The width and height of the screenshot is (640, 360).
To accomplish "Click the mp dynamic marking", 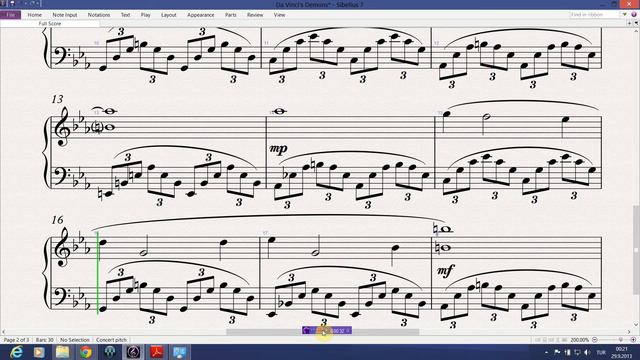I will point(278,149).
